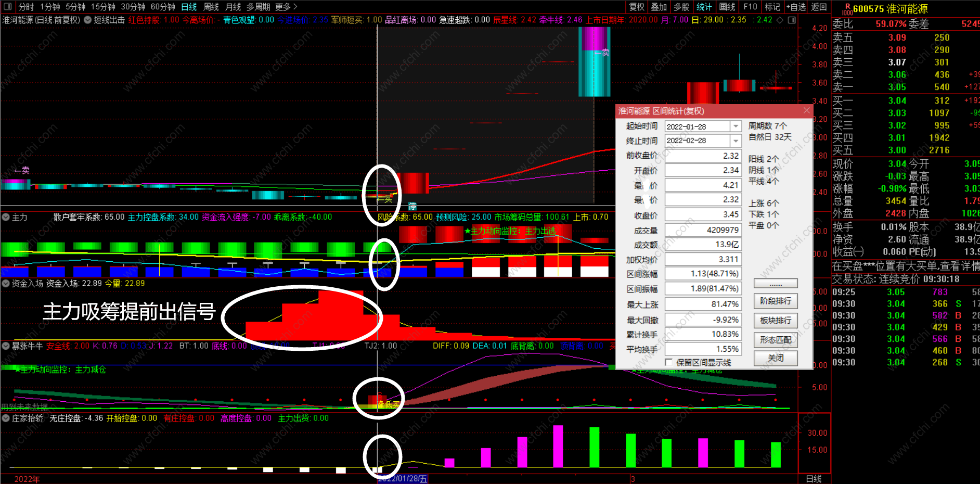Click the 标记 mark toolbar button
The image size is (980, 484).
point(772,7)
